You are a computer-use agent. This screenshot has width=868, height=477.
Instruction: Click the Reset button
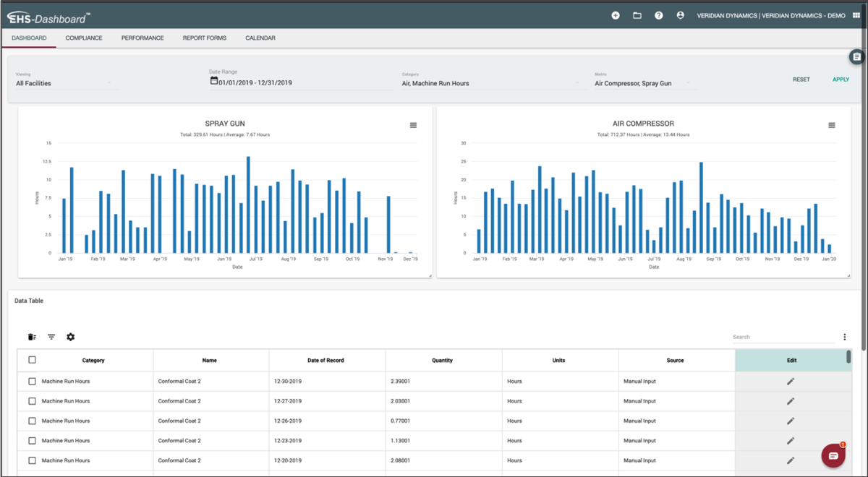coord(801,79)
